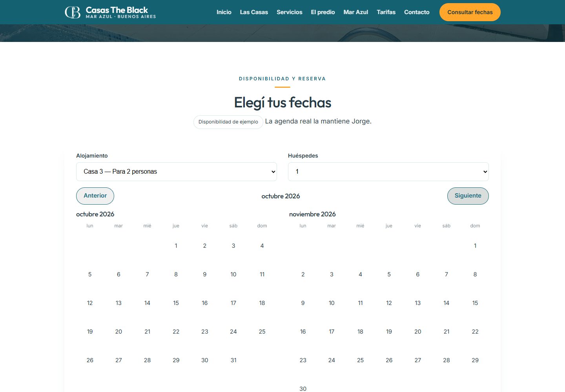The width and height of the screenshot is (565, 392).
Task: Choose October 14 date cell
Action: pyautogui.click(x=147, y=303)
